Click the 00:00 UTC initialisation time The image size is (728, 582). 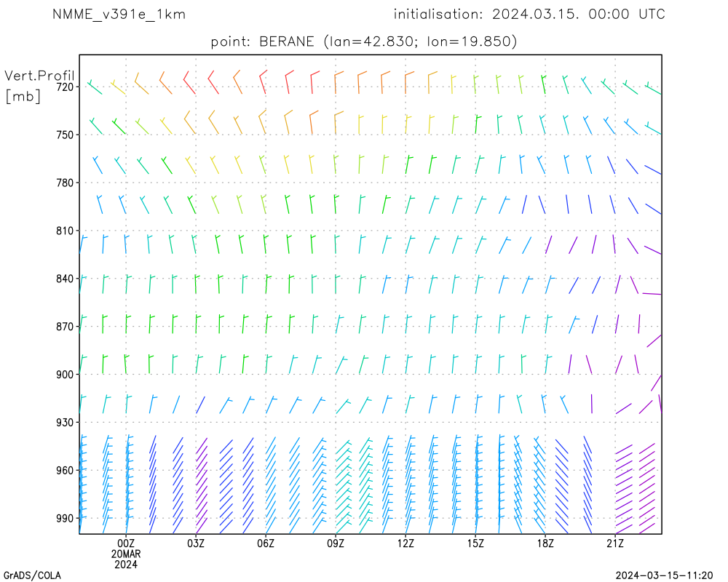click(x=627, y=15)
